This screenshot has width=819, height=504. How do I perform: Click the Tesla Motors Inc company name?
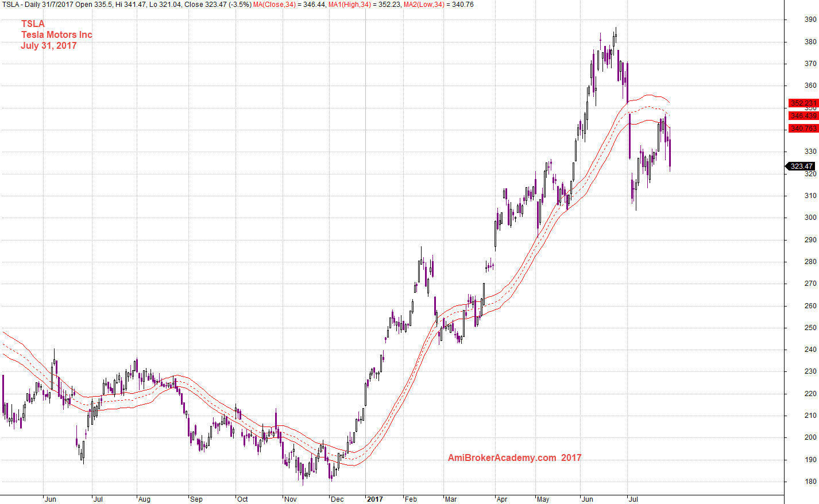[x=57, y=34]
